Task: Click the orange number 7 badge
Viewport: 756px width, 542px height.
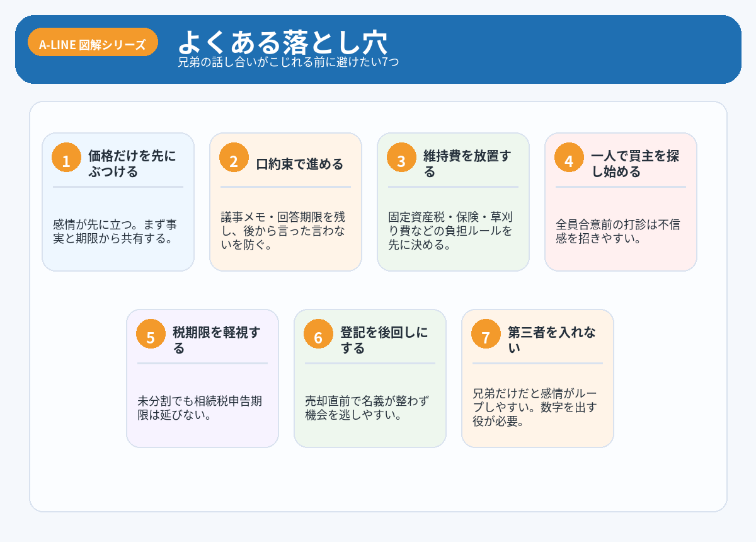Action: [486, 337]
